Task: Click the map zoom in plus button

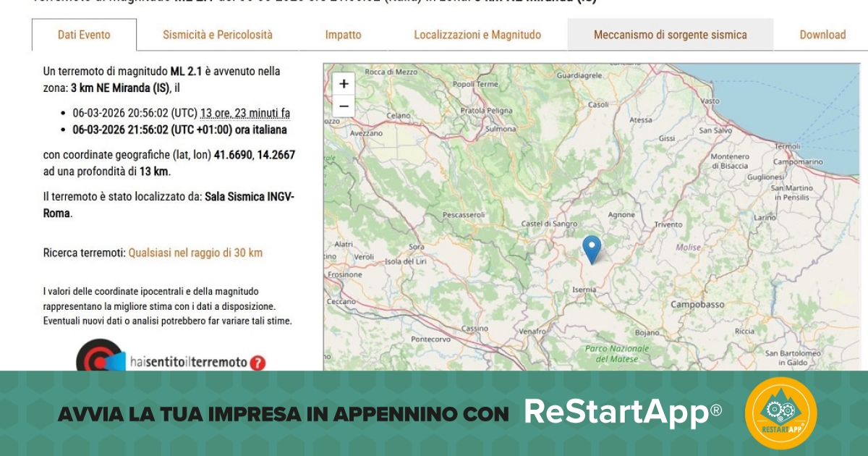Action: (344, 84)
